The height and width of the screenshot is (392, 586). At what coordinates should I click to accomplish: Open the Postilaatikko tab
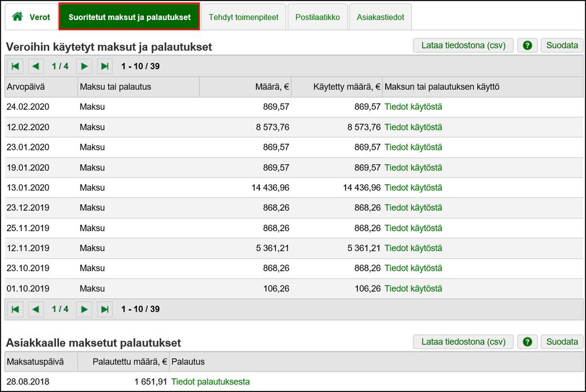coord(317,17)
